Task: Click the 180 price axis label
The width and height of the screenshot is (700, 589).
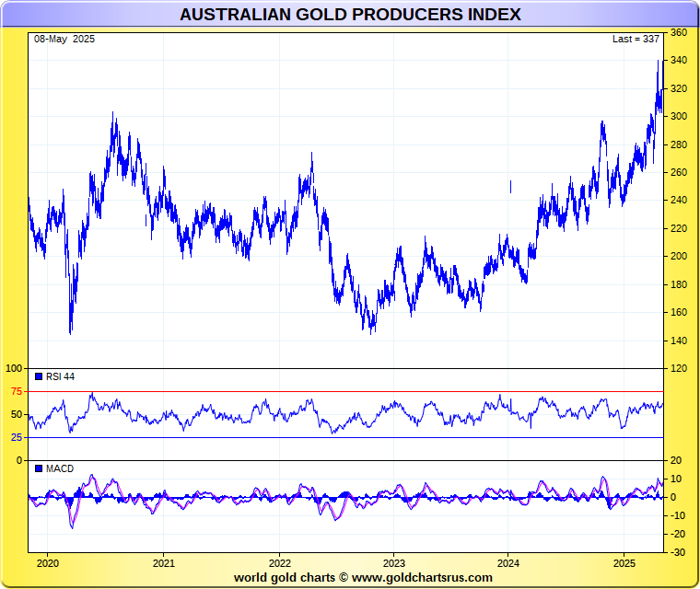Action: [679, 284]
